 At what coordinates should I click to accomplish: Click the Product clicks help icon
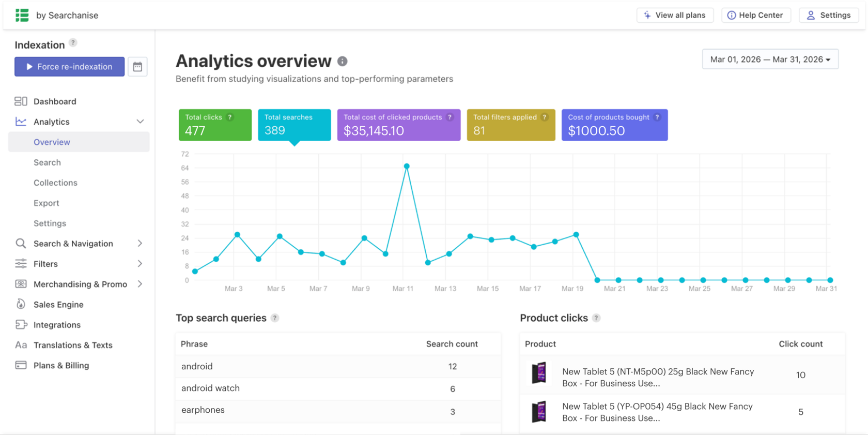click(596, 318)
